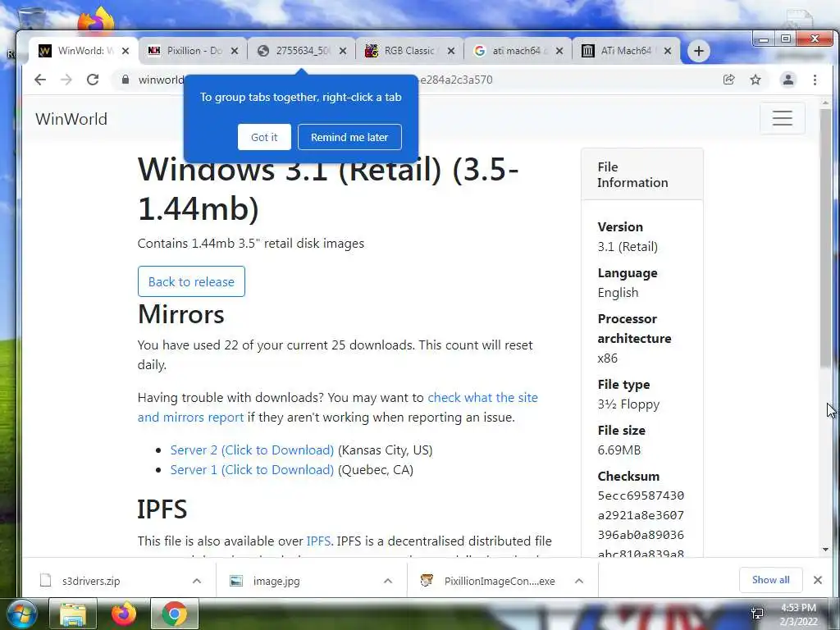
Task: Switch to the ATi Mach64 archive tab
Action: tap(626, 51)
